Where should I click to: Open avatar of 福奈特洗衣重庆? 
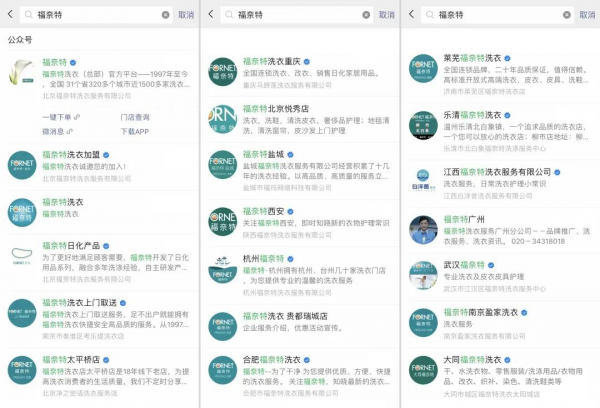[x=223, y=72]
